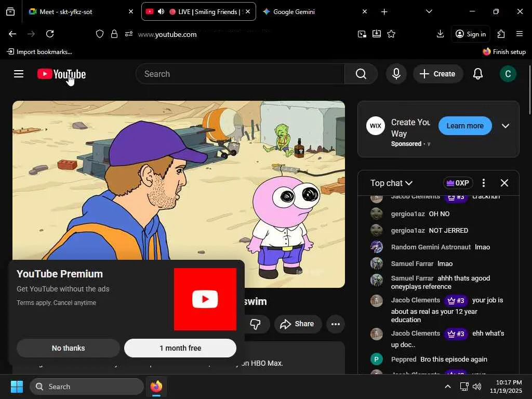Click the No thanks button
This screenshot has width=532, height=399.
tap(68, 348)
